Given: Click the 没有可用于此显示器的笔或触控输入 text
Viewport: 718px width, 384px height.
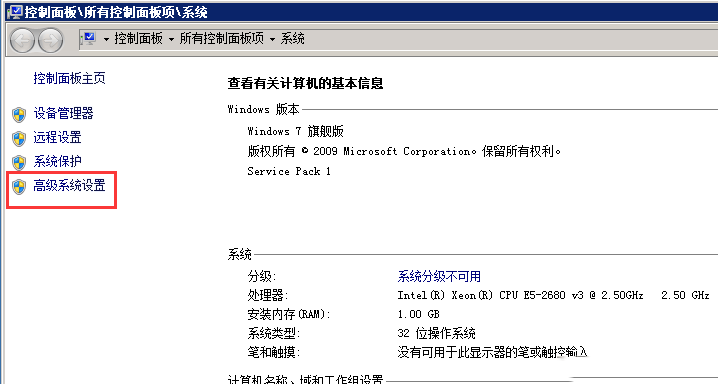Looking at the screenshot, I should (492, 352).
